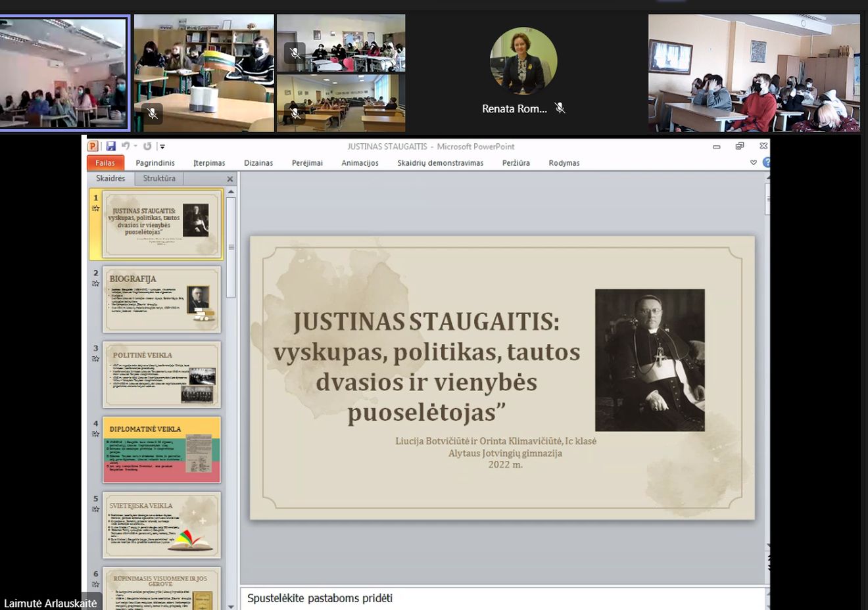Click animation star icon under slide 4
The height and width of the screenshot is (610, 868).
95,434
